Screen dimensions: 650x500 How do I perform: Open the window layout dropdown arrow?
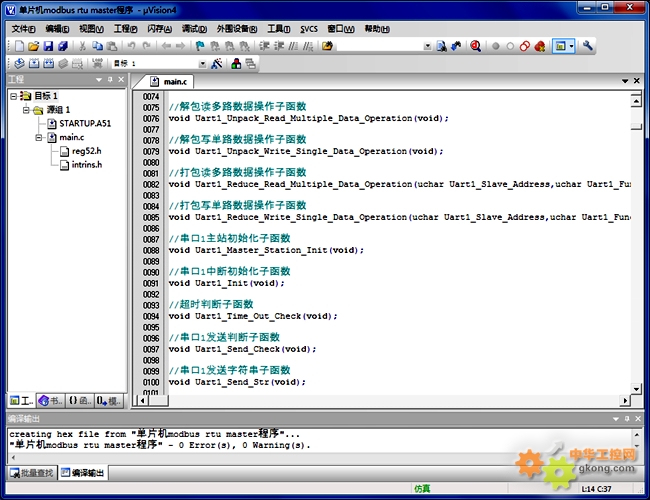571,46
